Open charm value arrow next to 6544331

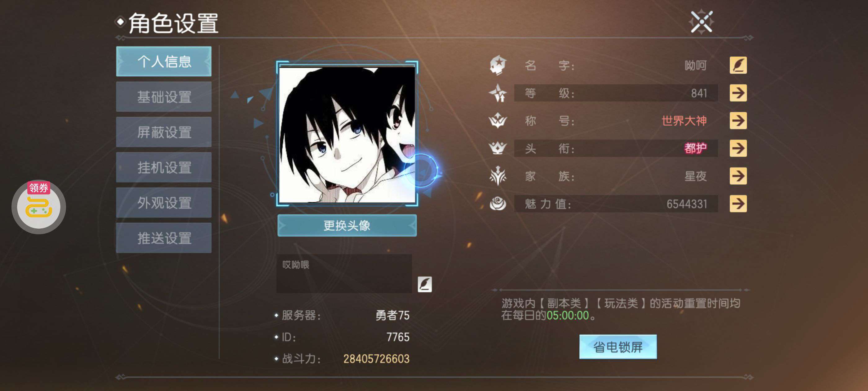[x=738, y=204]
